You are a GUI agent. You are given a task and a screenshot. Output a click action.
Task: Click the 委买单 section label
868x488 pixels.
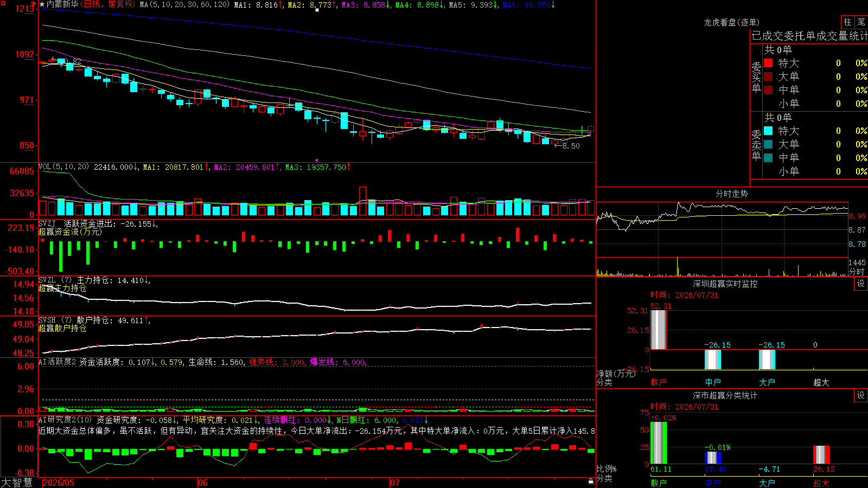point(756,77)
